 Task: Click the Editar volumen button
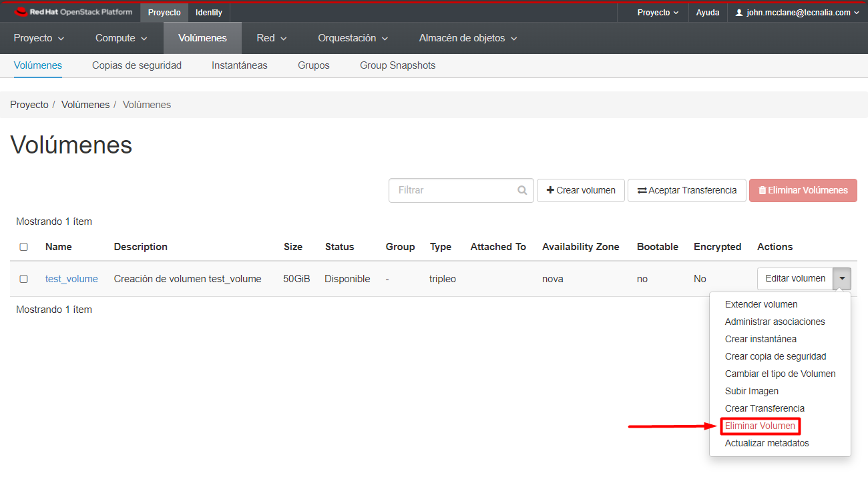point(795,279)
